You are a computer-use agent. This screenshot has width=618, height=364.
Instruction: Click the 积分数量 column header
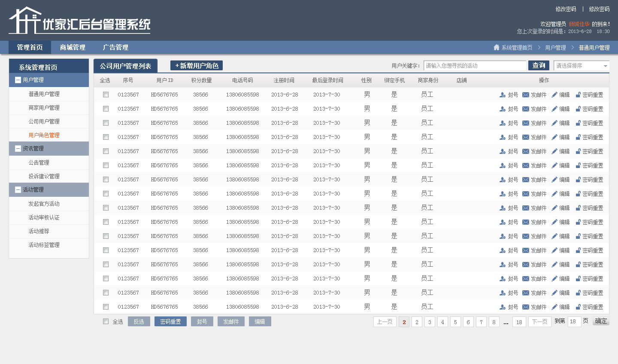[x=201, y=80]
